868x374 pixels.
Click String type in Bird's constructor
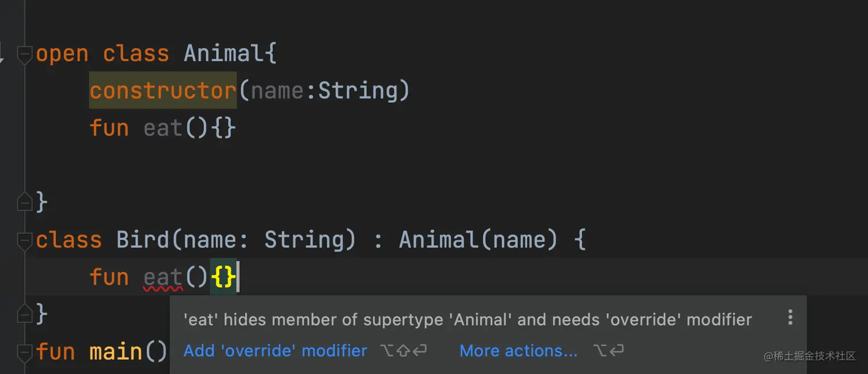pos(304,240)
